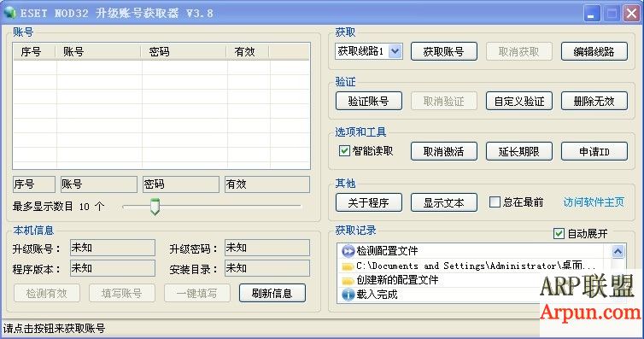Click the 删除无效 button
The height and width of the screenshot is (339, 644).
pyautogui.click(x=594, y=101)
